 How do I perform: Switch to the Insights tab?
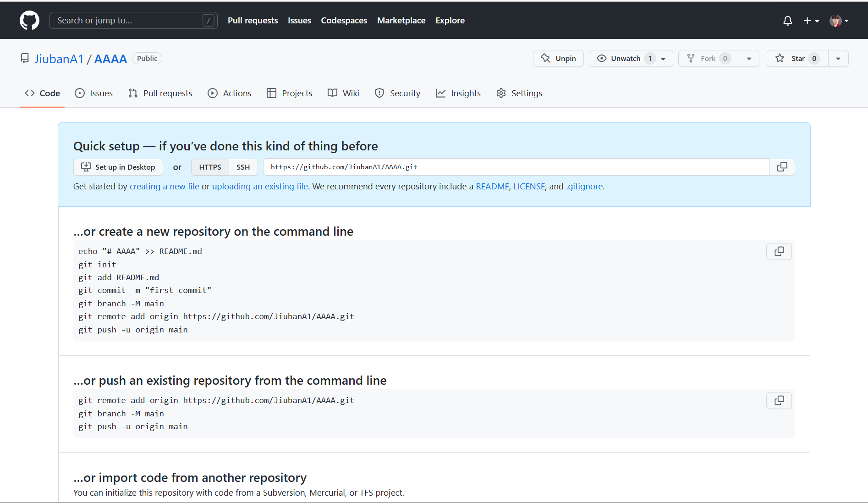pyautogui.click(x=458, y=93)
